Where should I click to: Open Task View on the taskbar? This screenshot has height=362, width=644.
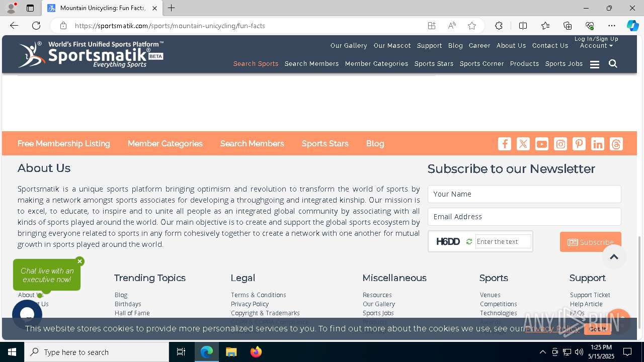[x=181, y=352]
